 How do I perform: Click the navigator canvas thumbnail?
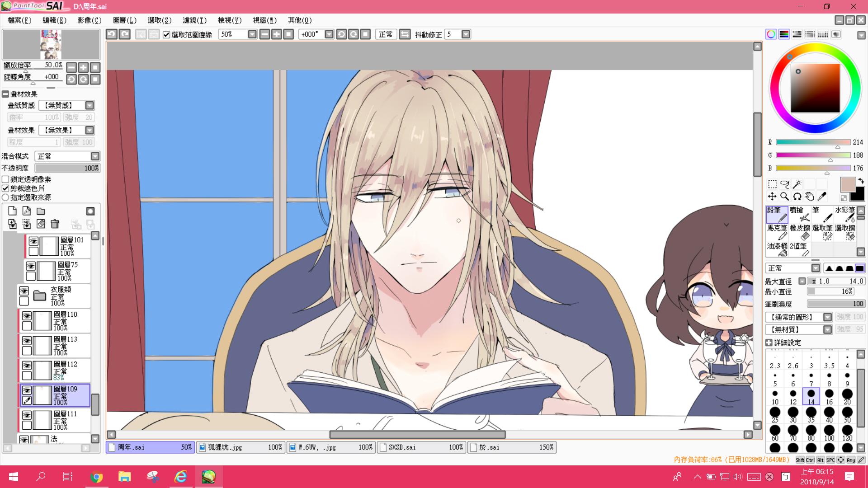51,44
